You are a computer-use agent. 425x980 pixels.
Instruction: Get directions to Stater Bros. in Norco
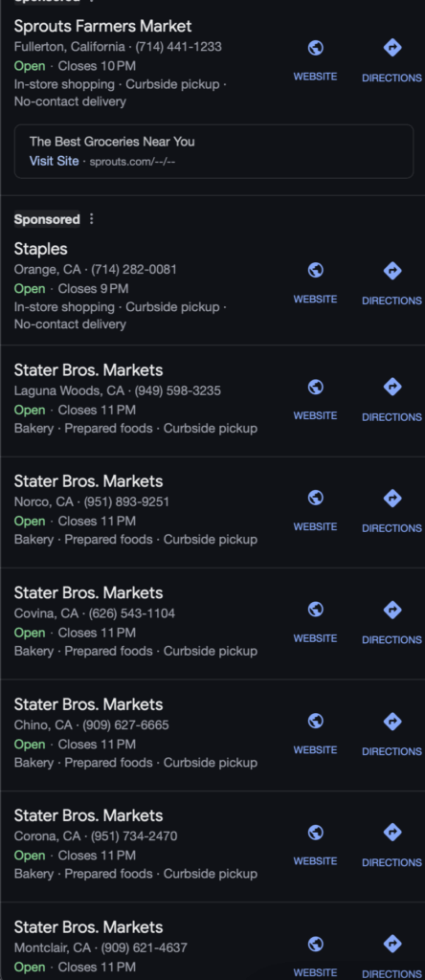pos(391,510)
